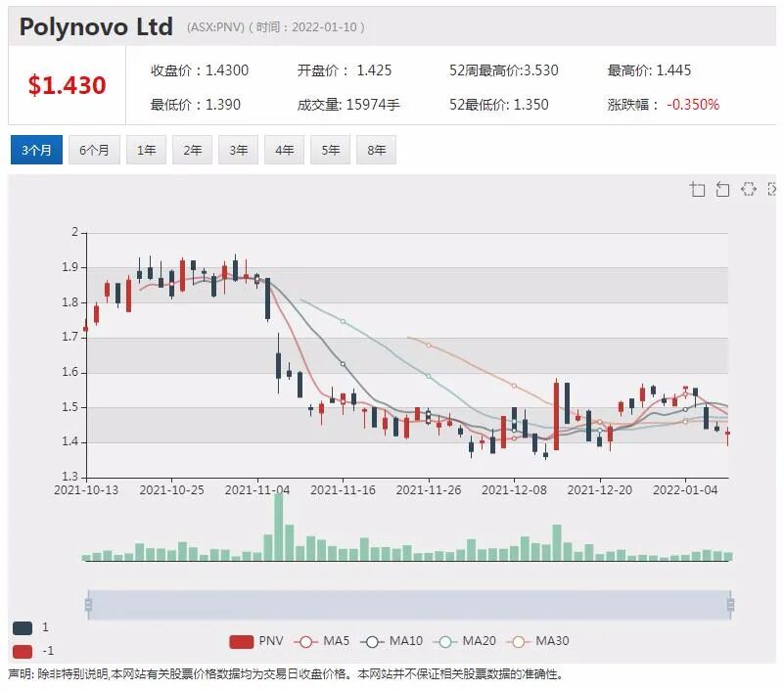
Task: Click the right data zoom slider handle
Action: coord(730,605)
